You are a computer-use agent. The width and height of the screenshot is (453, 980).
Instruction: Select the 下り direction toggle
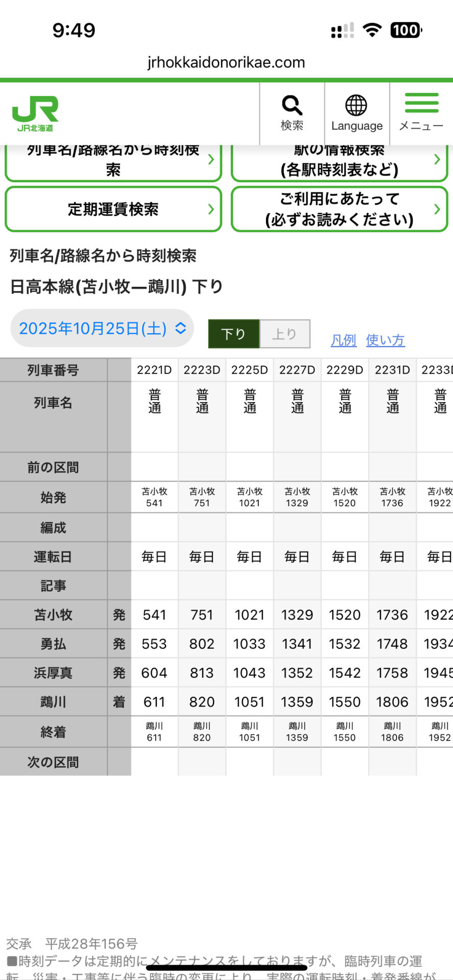pos(234,334)
